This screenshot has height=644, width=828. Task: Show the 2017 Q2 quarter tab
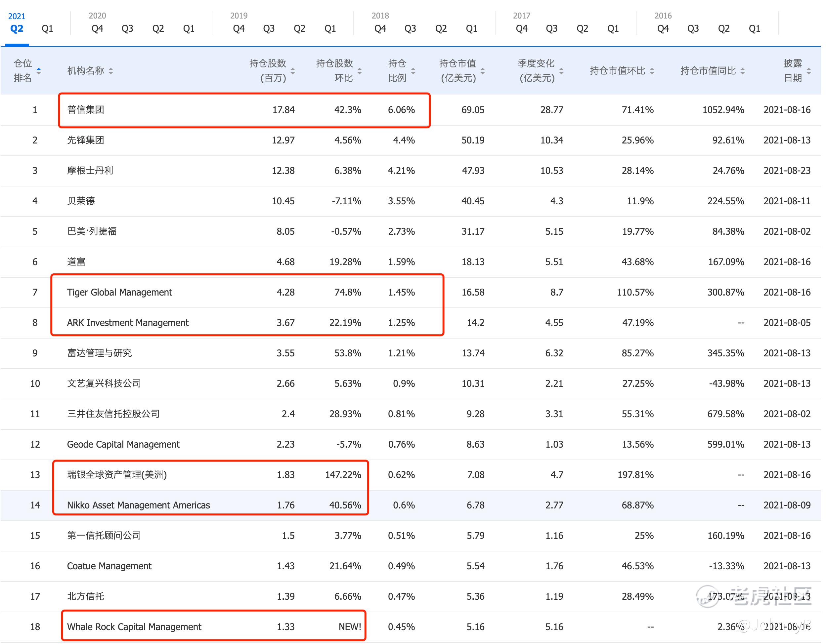[x=582, y=28]
